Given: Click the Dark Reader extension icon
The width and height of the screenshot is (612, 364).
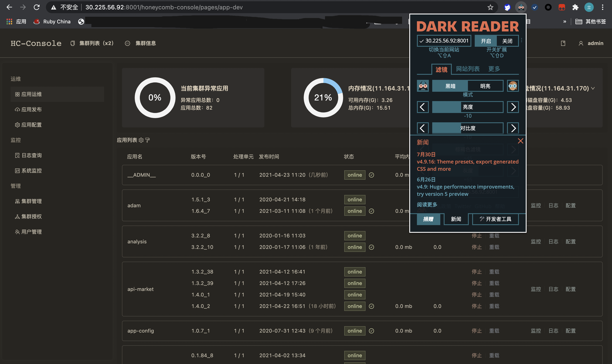Looking at the screenshot, I should click(x=521, y=7).
